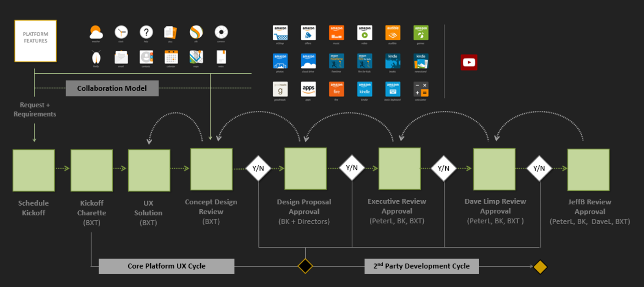The height and width of the screenshot is (287, 644).
Task: Open the calendar app icon
Action: click(171, 57)
